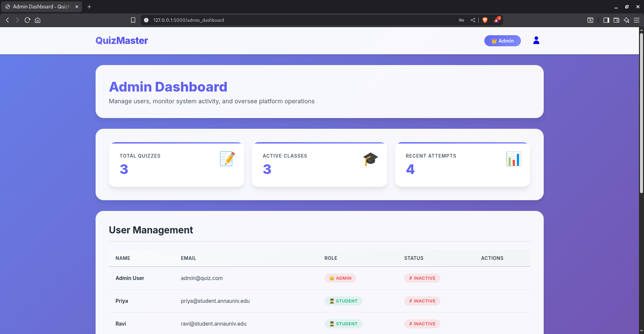The image size is (644, 334).
Task: Click the ACTIONS column header
Action: pyautogui.click(x=492, y=258)
